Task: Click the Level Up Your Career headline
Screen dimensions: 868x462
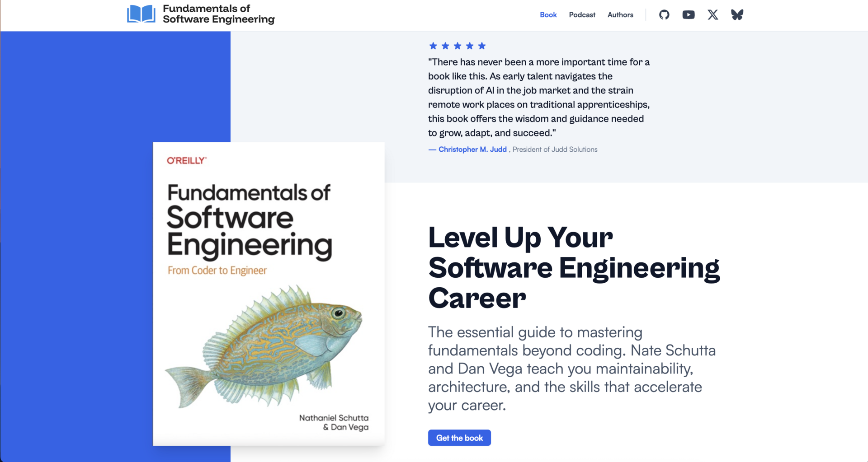Action: click(x=574, y=267)
